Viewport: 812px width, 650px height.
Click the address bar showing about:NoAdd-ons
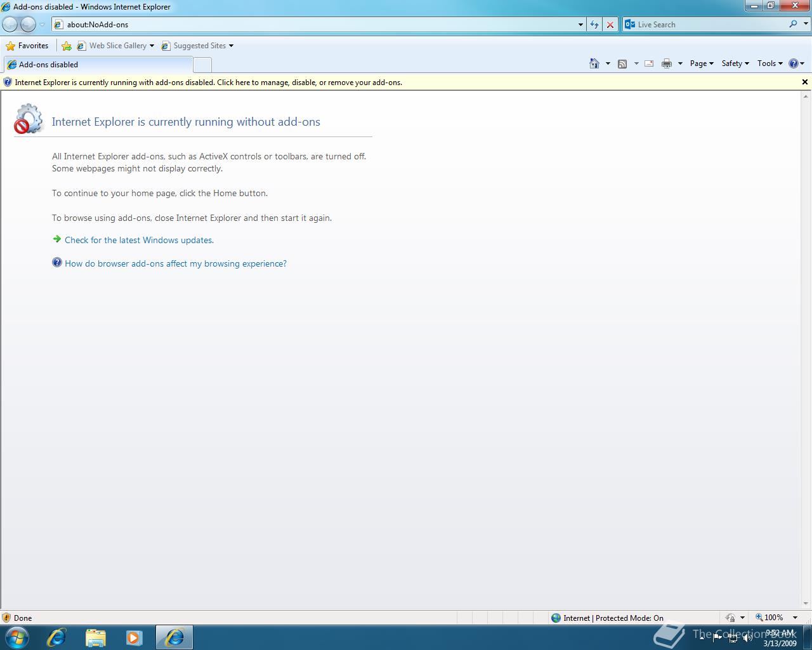pyautogui.click(x=318, y=25)
